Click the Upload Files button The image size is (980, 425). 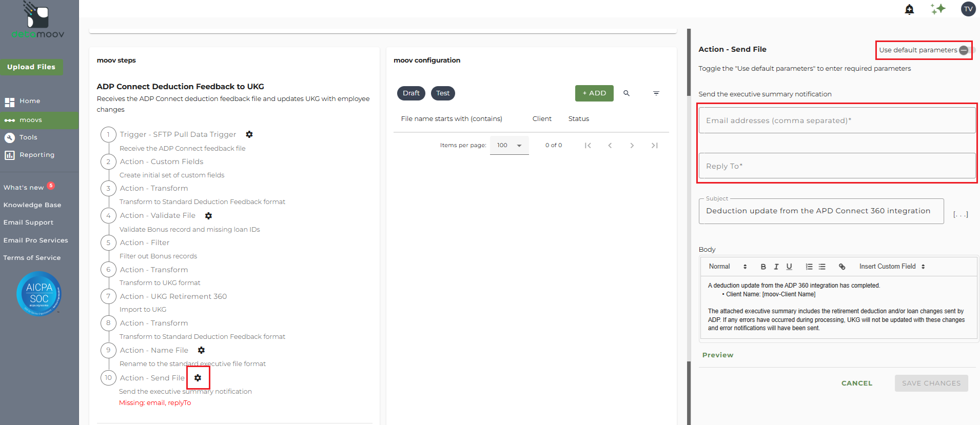(31, 67)
